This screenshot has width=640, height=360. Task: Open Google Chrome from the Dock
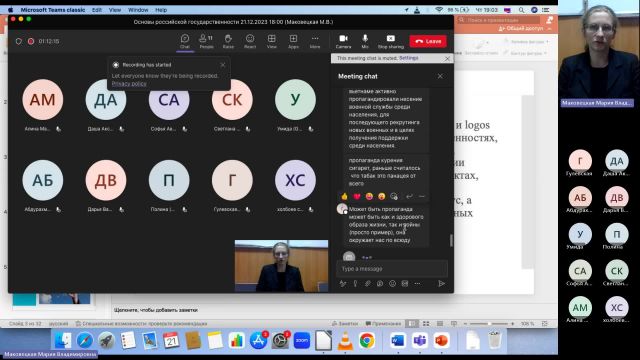(367, 340)
